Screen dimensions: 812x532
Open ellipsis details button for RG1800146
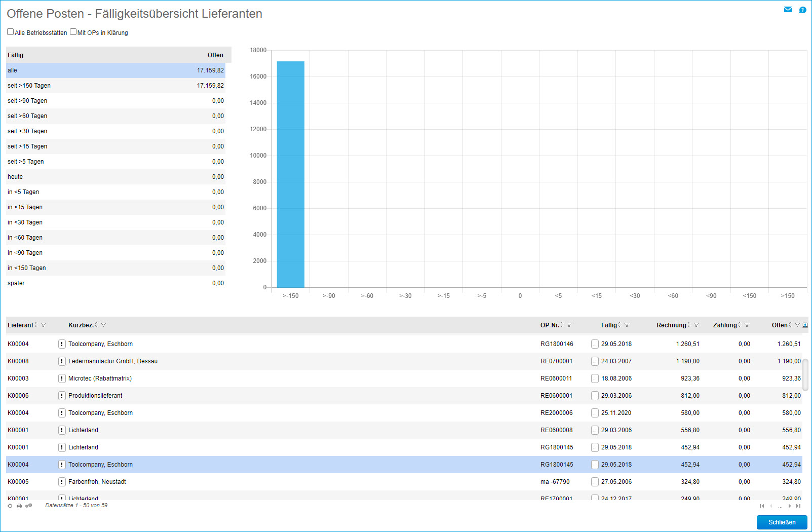click(x=595, y=344)
